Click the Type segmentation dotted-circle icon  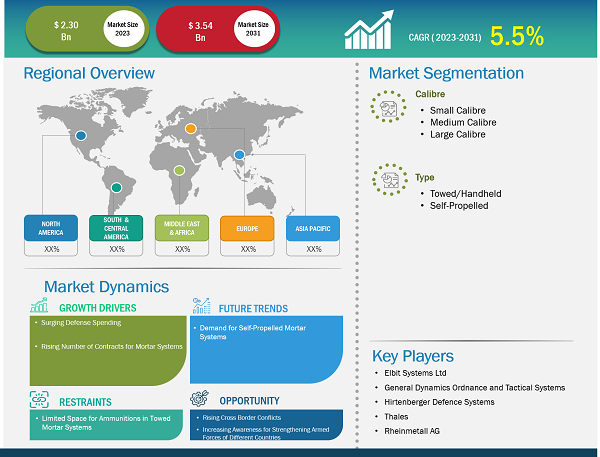(x=390, y=180)
